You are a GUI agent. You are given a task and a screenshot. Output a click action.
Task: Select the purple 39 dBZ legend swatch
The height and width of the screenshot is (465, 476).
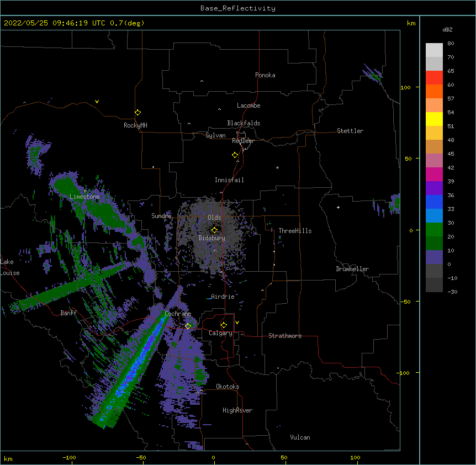click(434, 188)
